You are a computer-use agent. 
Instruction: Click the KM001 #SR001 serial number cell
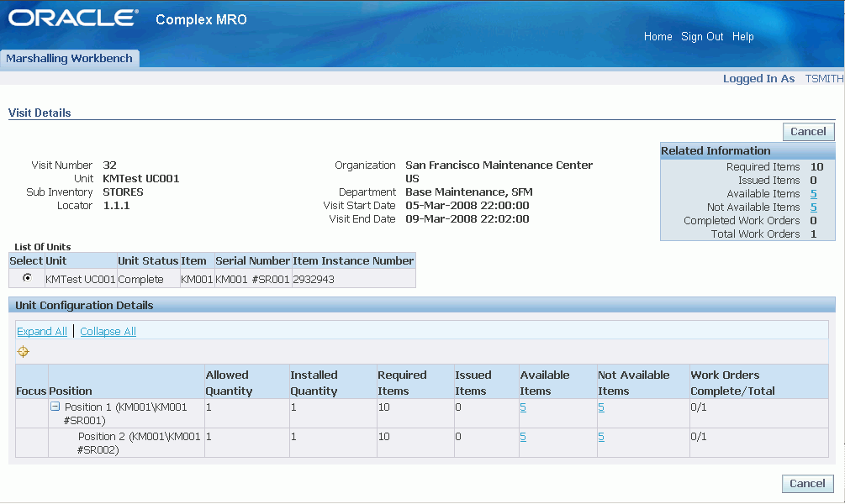[x=253, y=279]
